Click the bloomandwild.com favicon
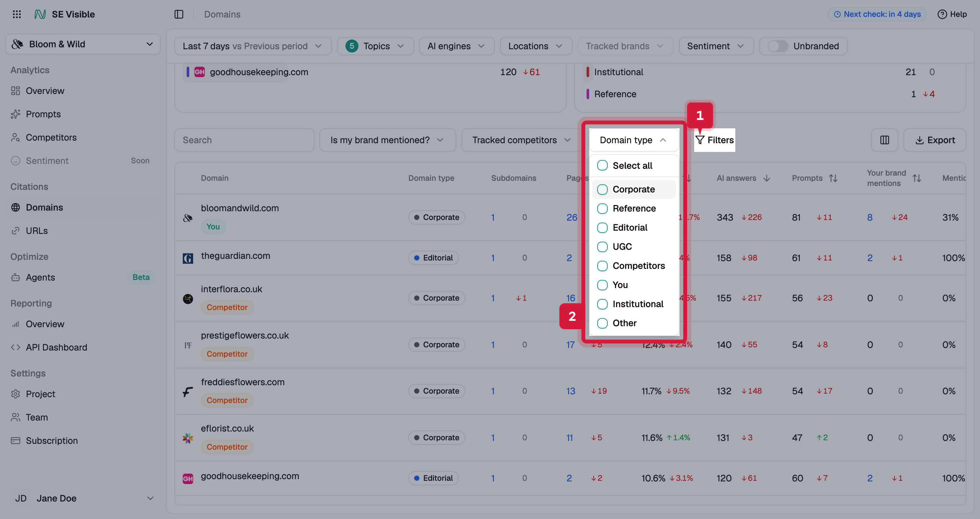980x519 pixels. click(x=188, y=217)
